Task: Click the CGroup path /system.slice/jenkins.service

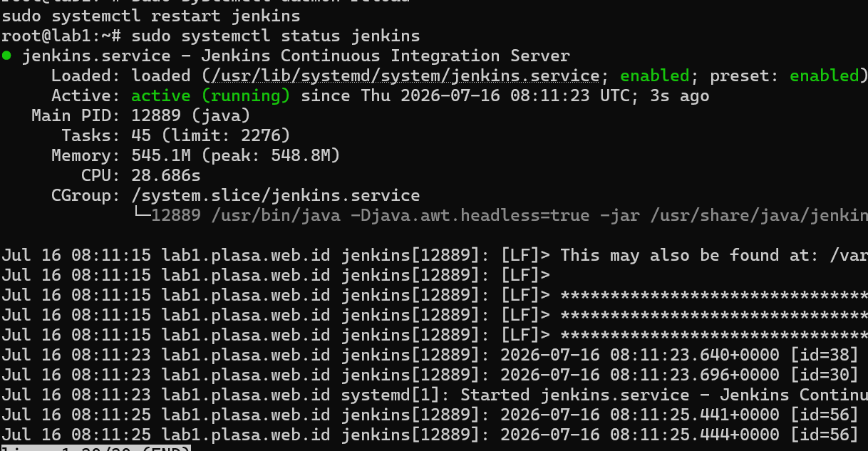Action: point(275,195)
